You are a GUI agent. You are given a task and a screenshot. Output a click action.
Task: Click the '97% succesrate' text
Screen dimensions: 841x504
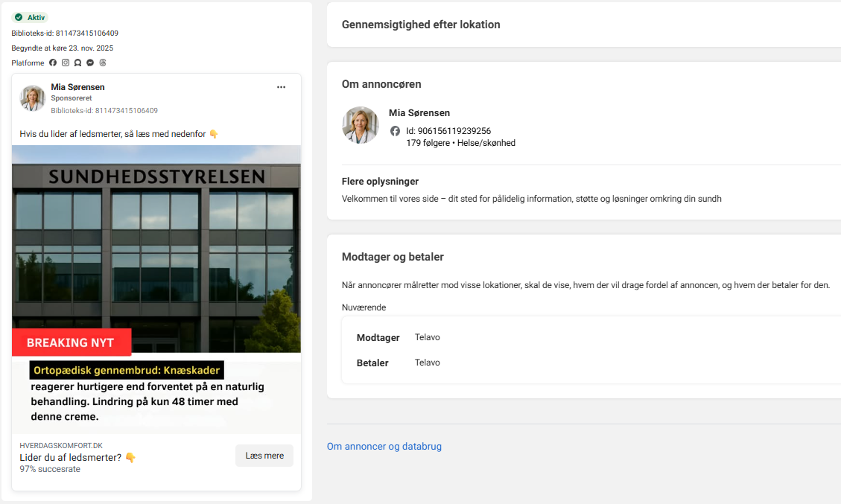[50, 469]
